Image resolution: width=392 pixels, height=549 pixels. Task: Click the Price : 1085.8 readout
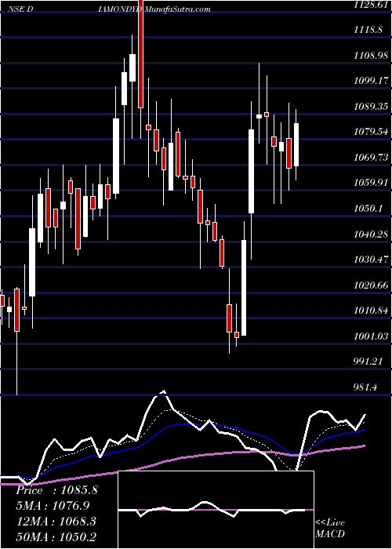tap(57, 490)
